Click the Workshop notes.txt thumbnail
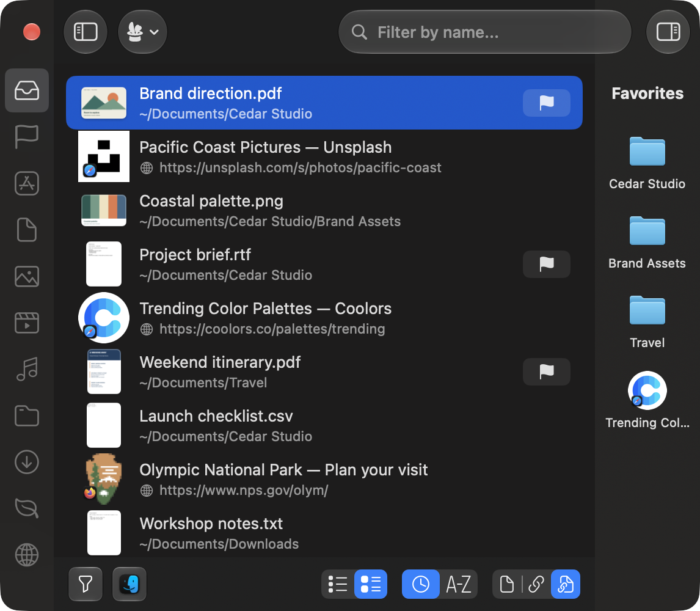Image resolution: width=700 pixels, height=611 pixels. pyautogui.click(x=104, y=533)
